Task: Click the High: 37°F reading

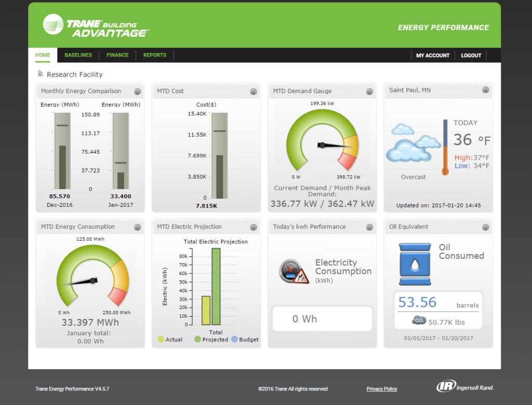Action: [x=472, y=158]
